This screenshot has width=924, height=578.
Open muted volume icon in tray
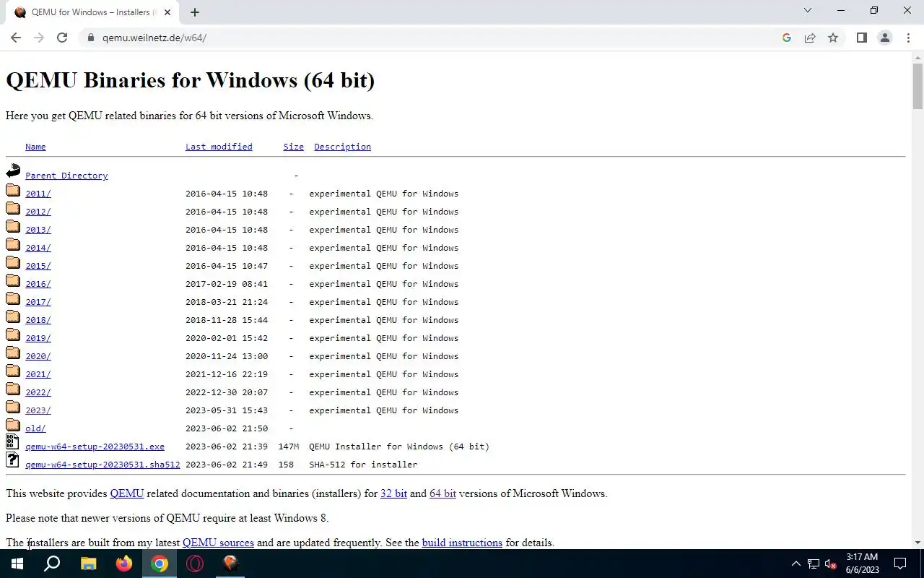pos(830,564)
